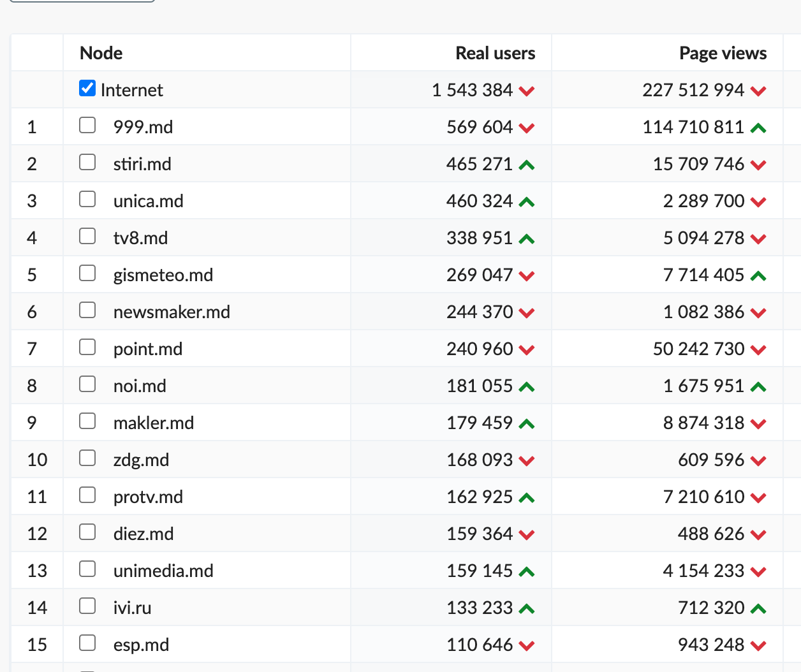Click the Internet node label

132,90
